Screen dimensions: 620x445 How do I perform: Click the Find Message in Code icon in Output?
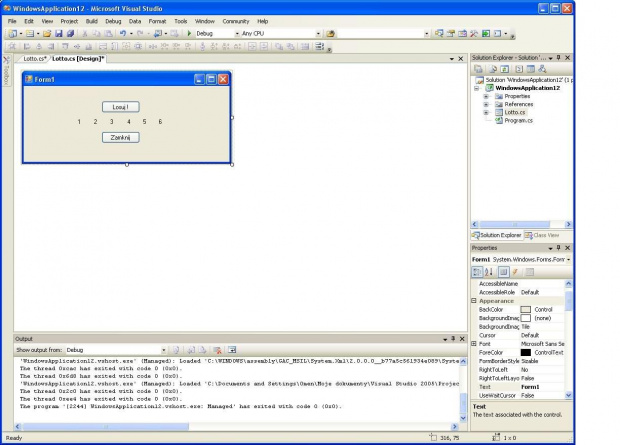[x=176, y=350]
